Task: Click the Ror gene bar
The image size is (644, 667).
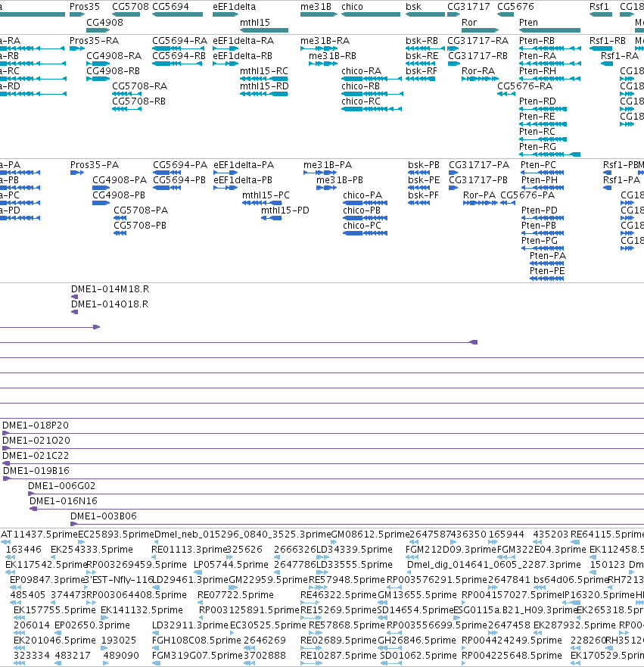Action: pyautogui.click(x=481, y=30)
